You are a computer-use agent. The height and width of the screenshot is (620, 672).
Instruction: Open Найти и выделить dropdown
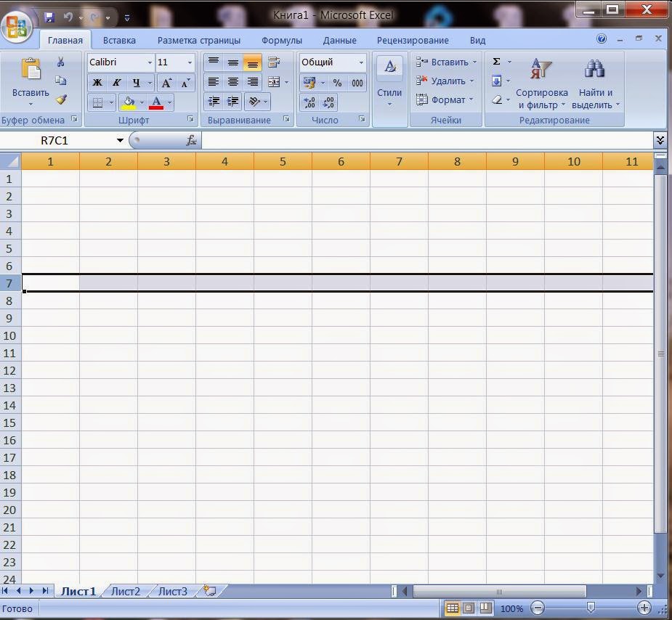(x=595, y=84)
